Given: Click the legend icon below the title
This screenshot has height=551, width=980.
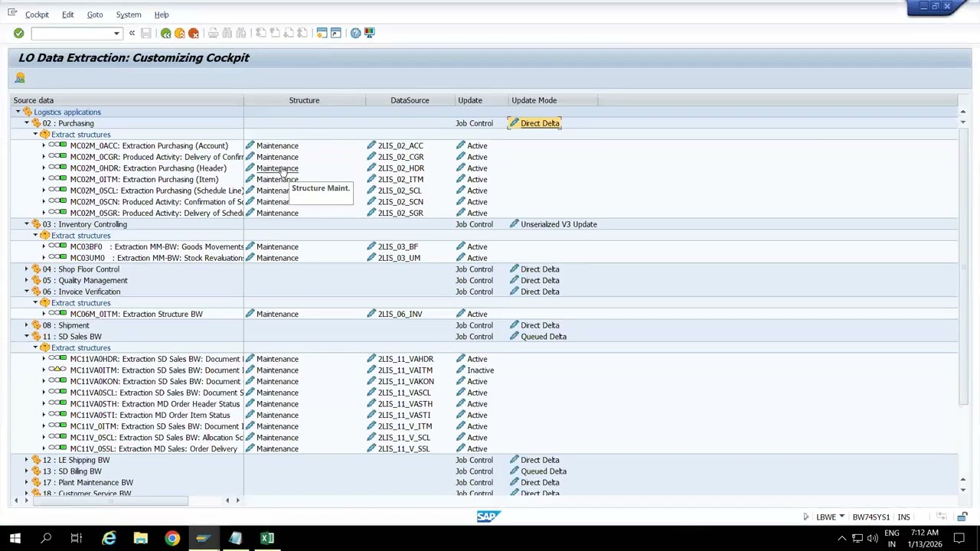Looking at the screenshot, I should coord(20,77).
